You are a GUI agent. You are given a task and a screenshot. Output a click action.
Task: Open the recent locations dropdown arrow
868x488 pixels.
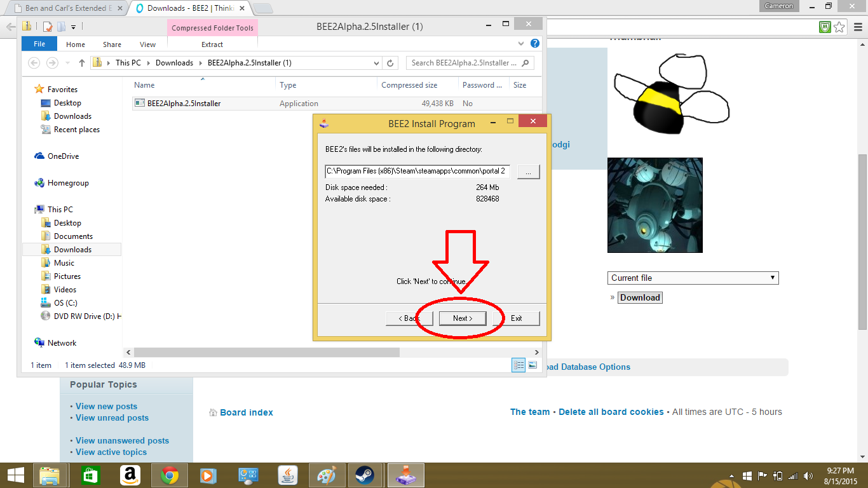(66, 63)
